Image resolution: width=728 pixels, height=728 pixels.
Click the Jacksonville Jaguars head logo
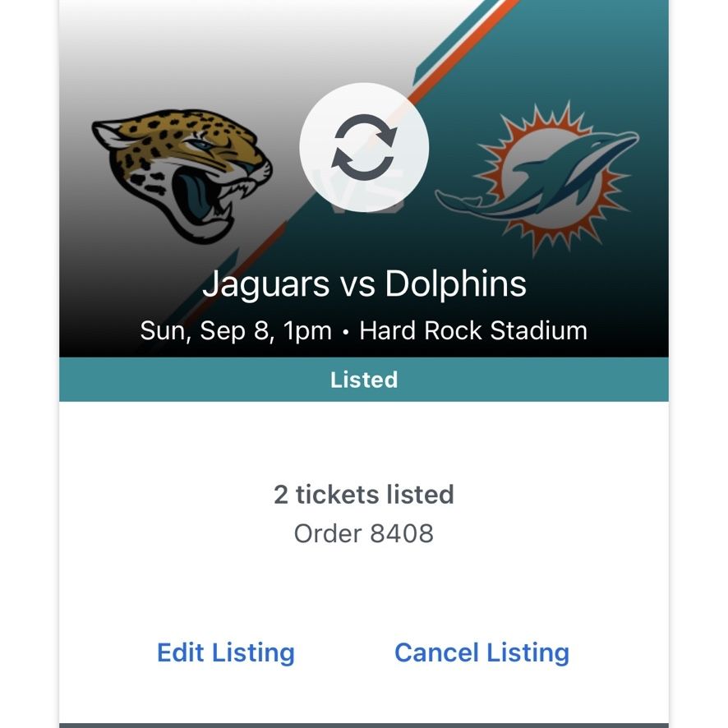(x=182, y=176)
